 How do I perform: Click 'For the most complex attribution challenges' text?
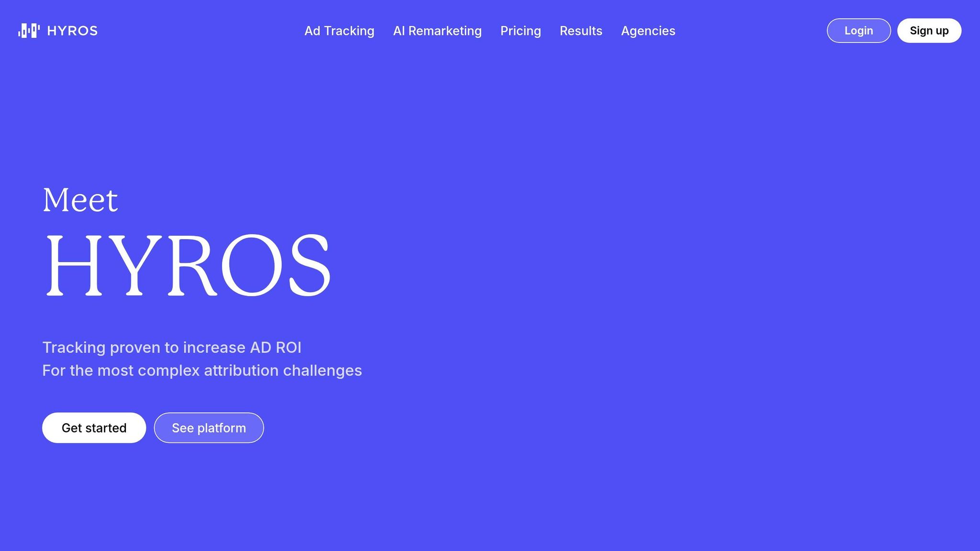(202, 371)
